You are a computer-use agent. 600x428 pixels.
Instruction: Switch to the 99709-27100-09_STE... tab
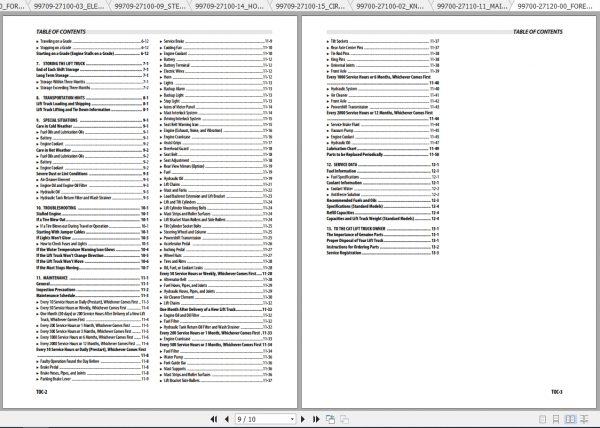[150, 7]
